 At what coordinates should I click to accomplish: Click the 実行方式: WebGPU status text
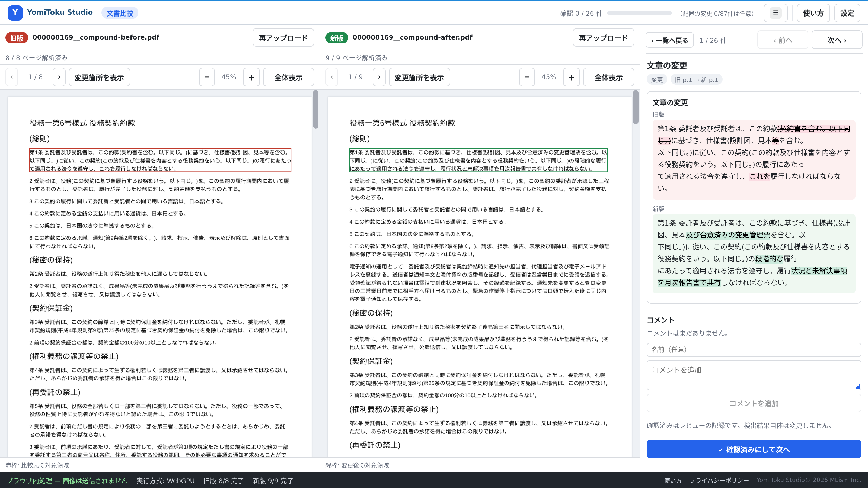(x=165, y=481)
